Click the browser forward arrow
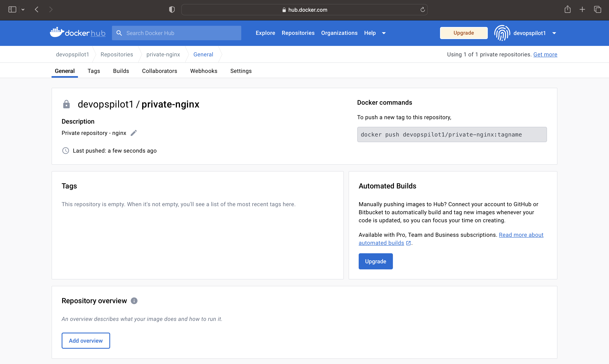 (x=51, y=10)
